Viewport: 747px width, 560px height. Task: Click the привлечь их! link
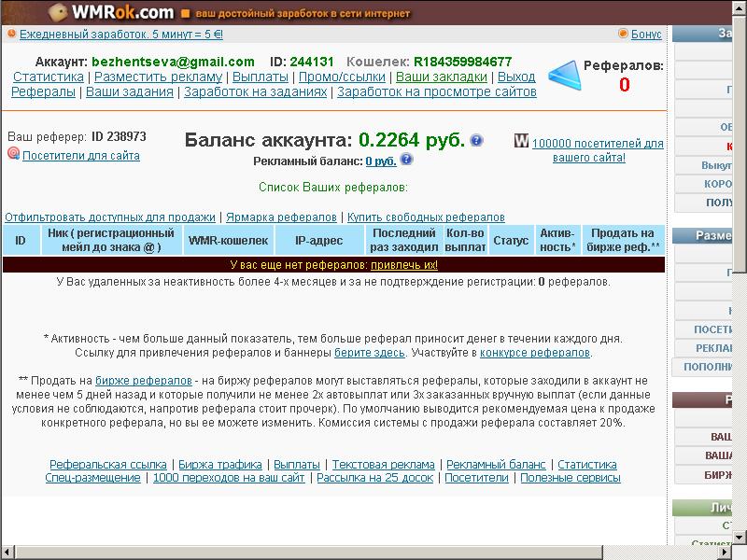[404, 265]
